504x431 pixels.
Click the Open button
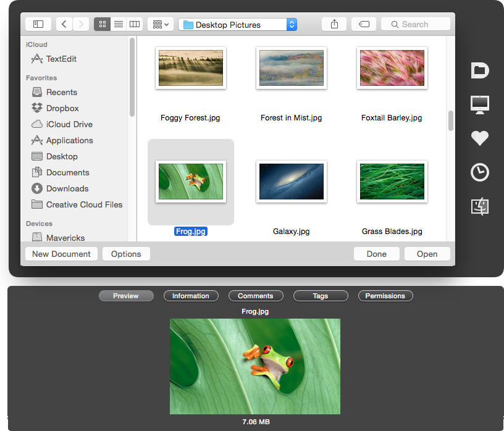coord(427,254)
